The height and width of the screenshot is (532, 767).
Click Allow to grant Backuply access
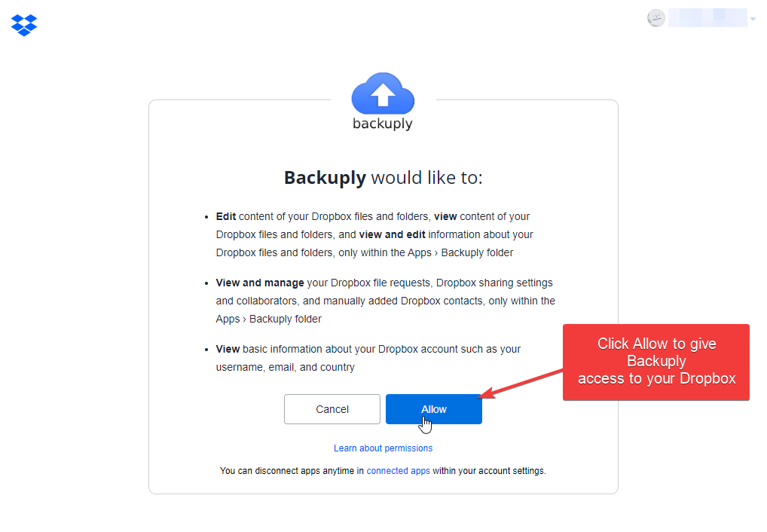click(433, 408)
